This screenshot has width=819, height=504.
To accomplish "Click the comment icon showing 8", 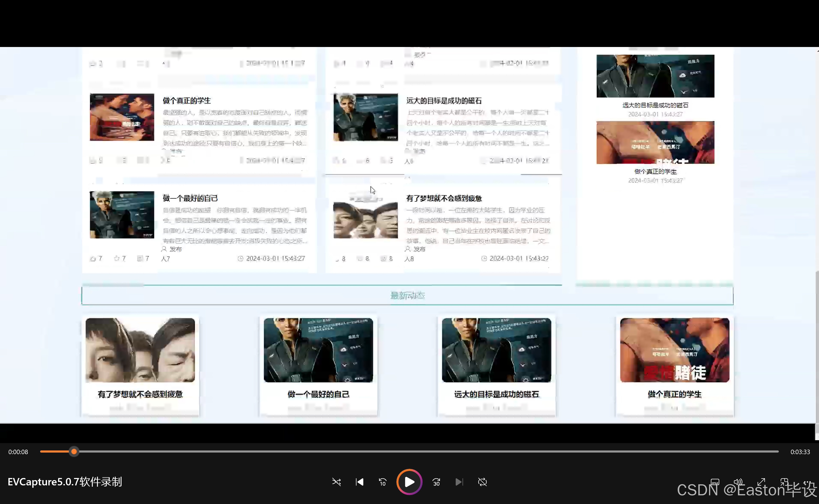I will [384, 259].
